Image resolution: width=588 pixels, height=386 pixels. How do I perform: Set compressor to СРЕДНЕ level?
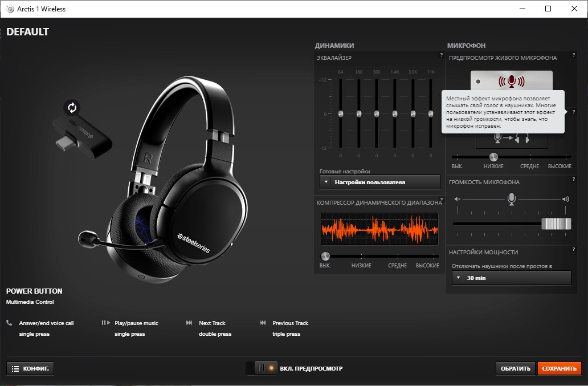(x=398, y=265)
